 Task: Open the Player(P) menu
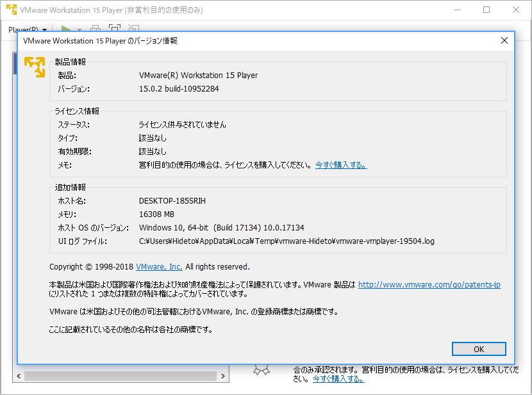pyautogui.click(x=23, y=29)
